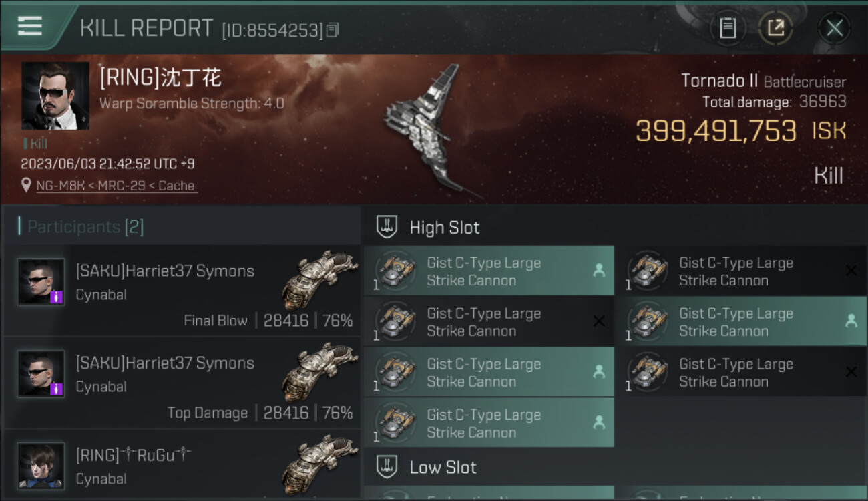Share the kill report externally
This screenshot has width=868, height=501.
click(776, 28)
